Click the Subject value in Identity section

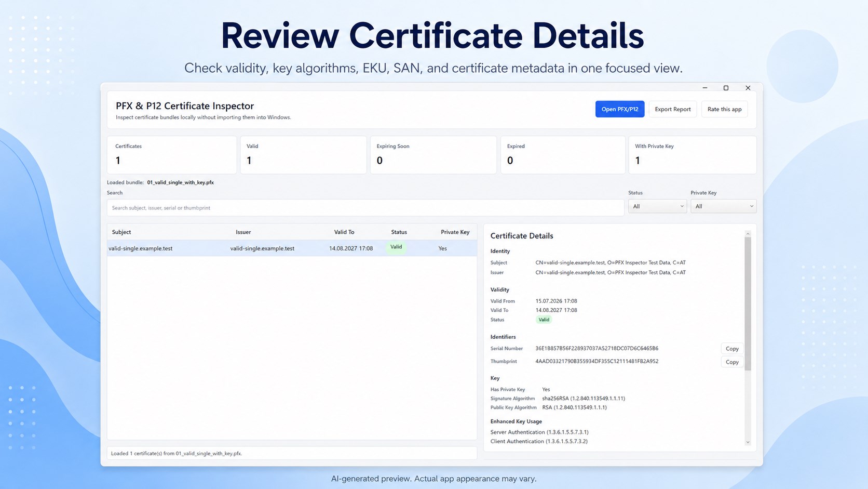[x=611, y=262]
